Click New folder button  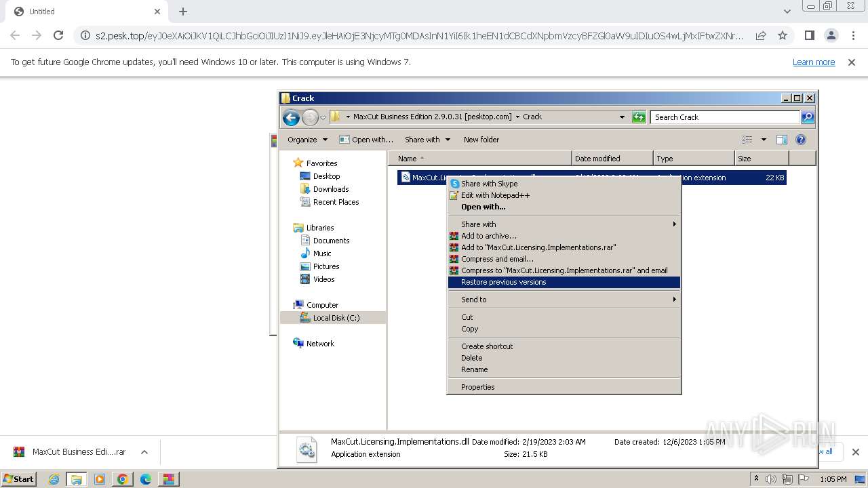(481, 140)
